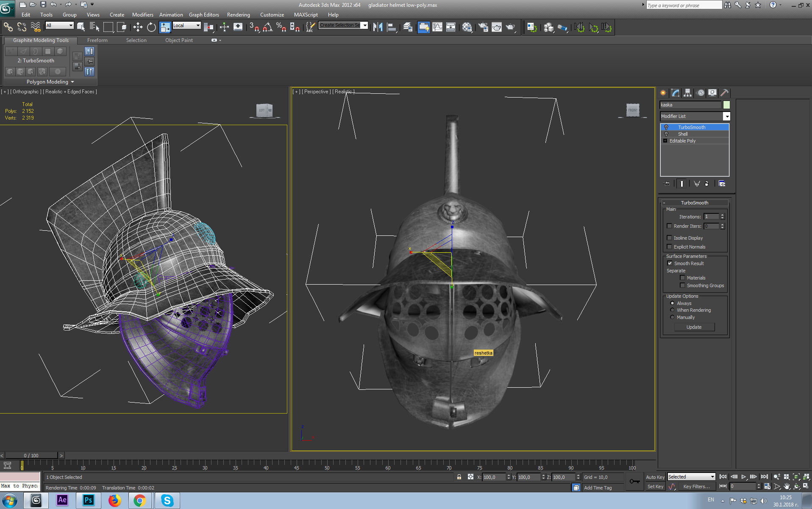This screenshot has height=509, width=812.
Task: Open the Material Editor icon
Action: (x=467, y=27)
